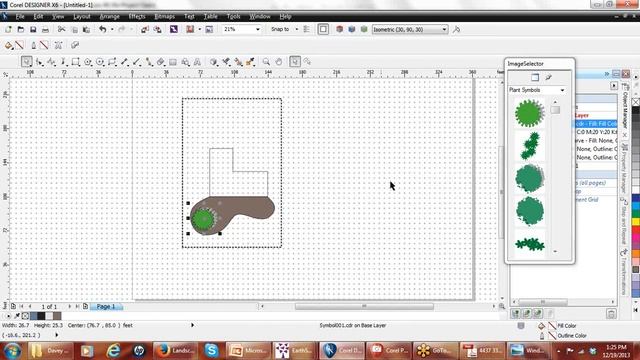Screen dimensions: 640x360
Task: Open the Snap to dropdown
Action: [296, 29]
